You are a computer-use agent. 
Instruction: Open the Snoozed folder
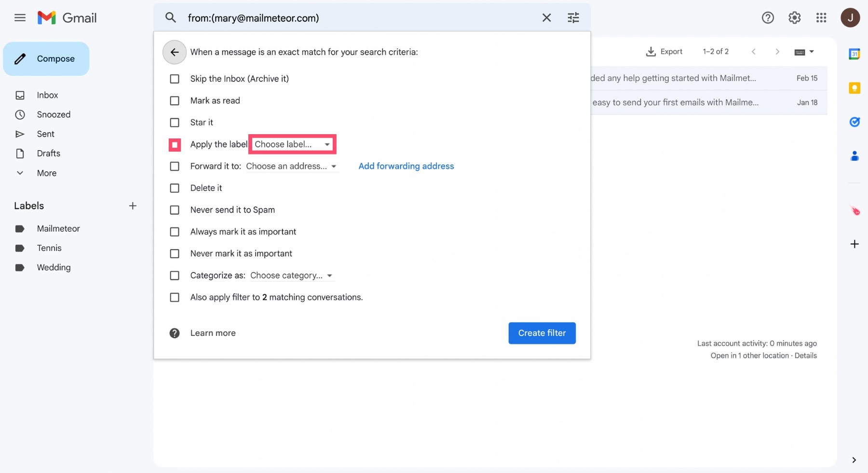pos(54,114)
